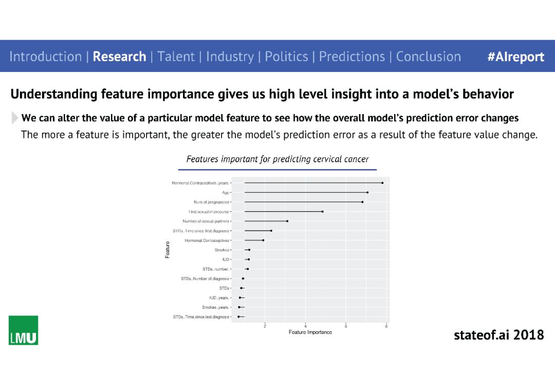The width and height of the screenshot is (555, 392).
Task: Click the #AIreport hashtag
Action: click(x=516, y=57)
